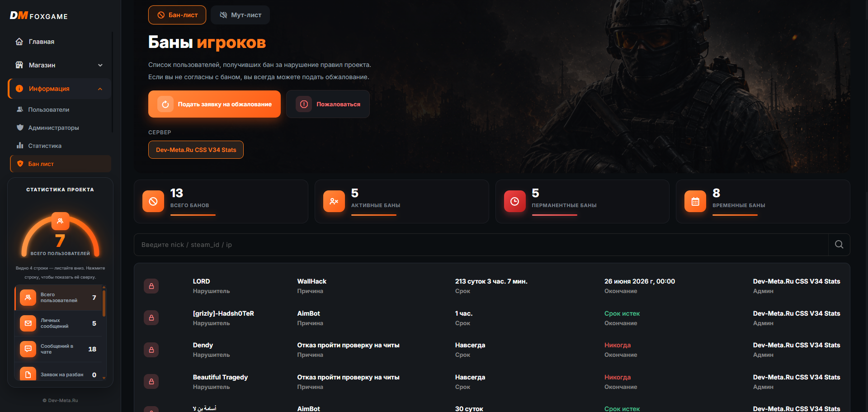Click the Сообщений в чате value 18
This screenshot has height=412, width=868.
[x=92, y=349]
